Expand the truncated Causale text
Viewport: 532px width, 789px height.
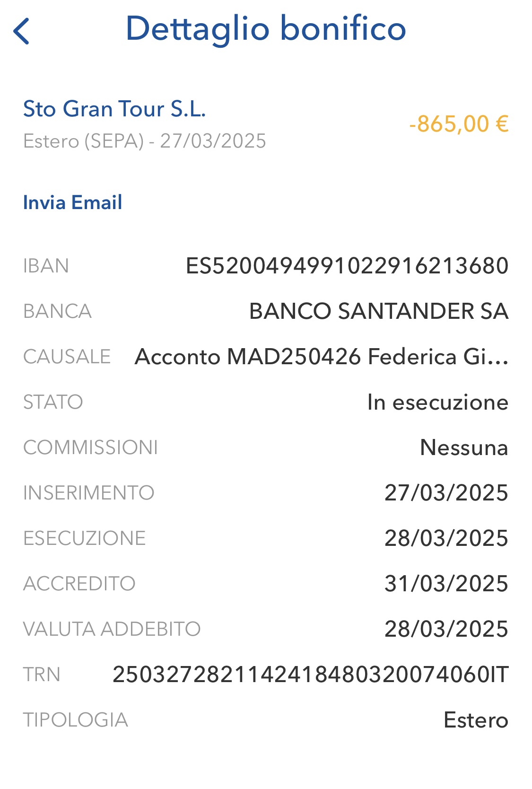[322, 357]
